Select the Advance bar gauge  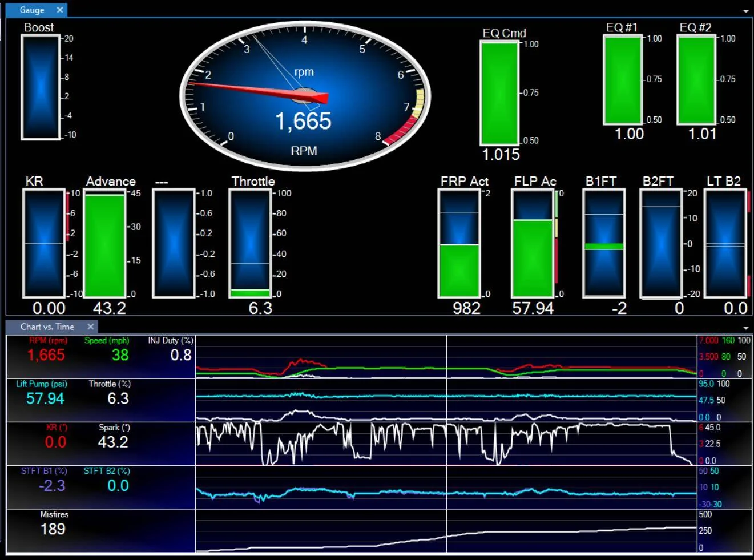pyautogui.click(x=104, y=244)
